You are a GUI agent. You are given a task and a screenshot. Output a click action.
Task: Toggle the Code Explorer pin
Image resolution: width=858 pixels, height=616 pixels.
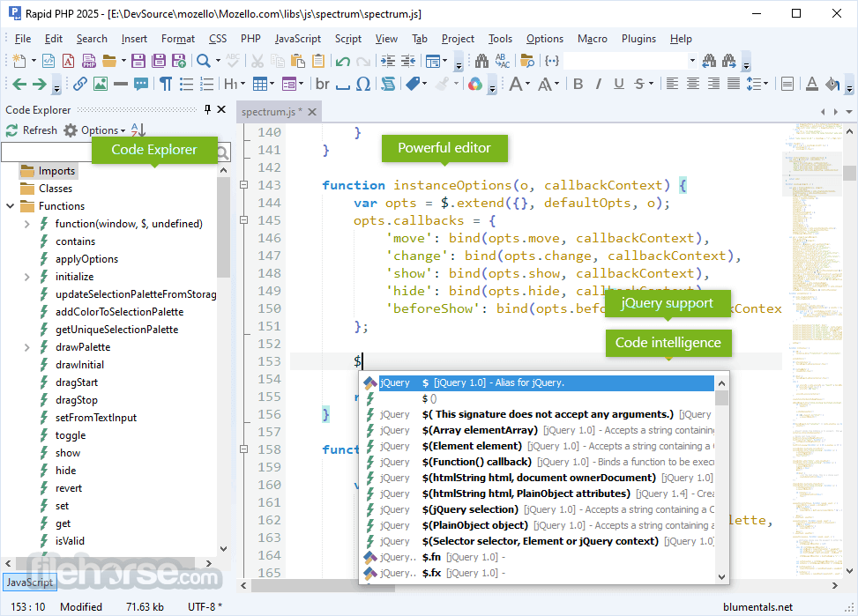(x=207, y=109)
